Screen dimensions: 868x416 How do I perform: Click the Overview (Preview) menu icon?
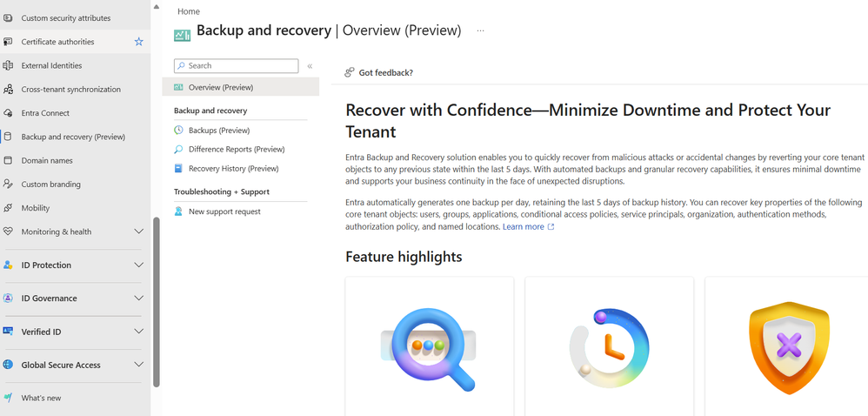[x=178, y=88]
